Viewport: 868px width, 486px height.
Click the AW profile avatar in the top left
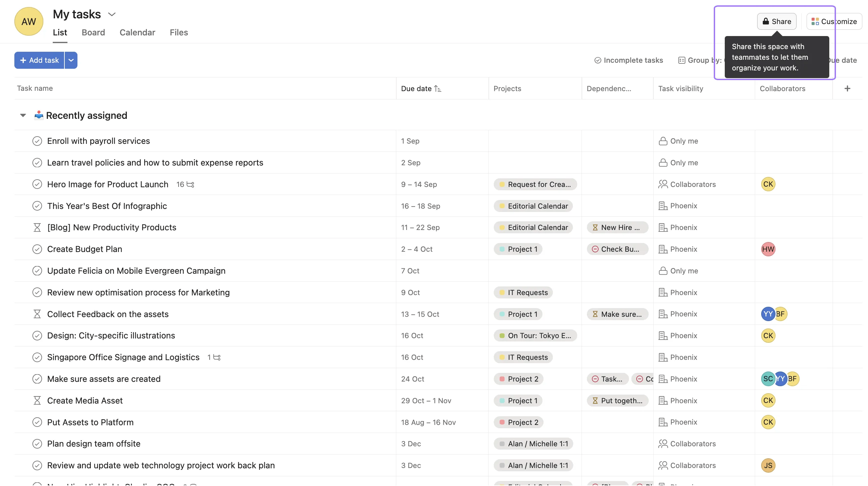(x=28, y=21)
